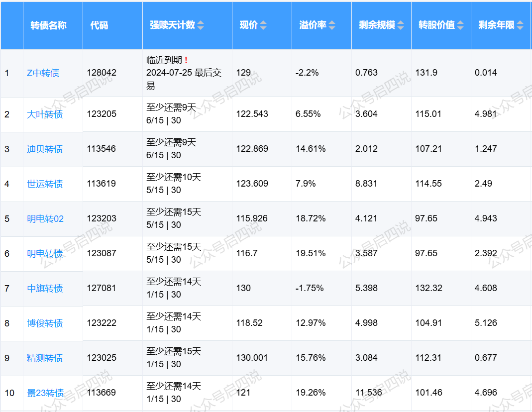Click the 迪贝转债 link

pyautogui.click(x=45, y=149)
